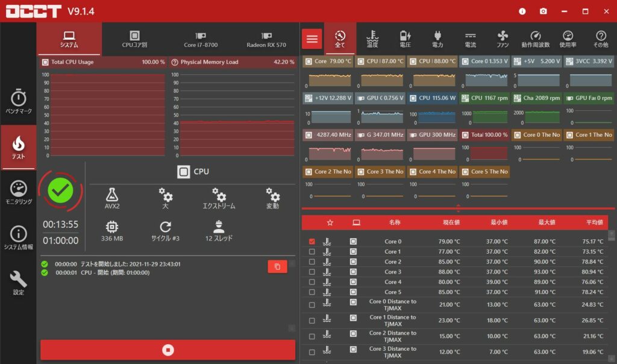
Task: Check the Core 3 checkbox
Action: tap(312, 272)
